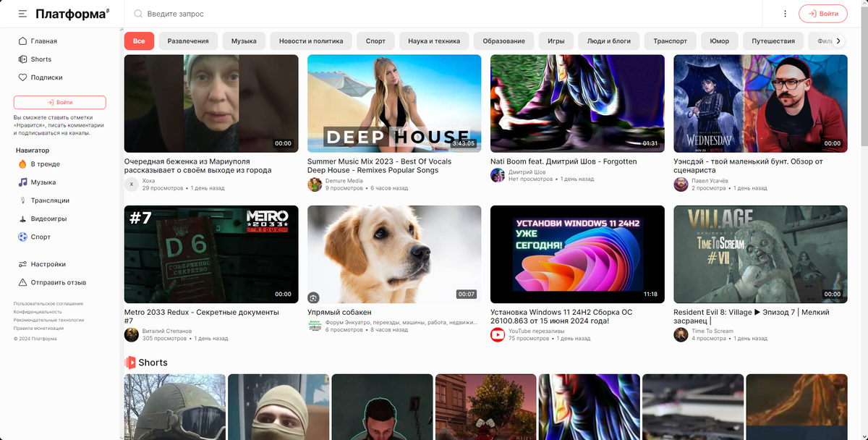Click the Shorts sidebar icon
The height and width of the screenshot is (440, 868).
coord(23,59)
